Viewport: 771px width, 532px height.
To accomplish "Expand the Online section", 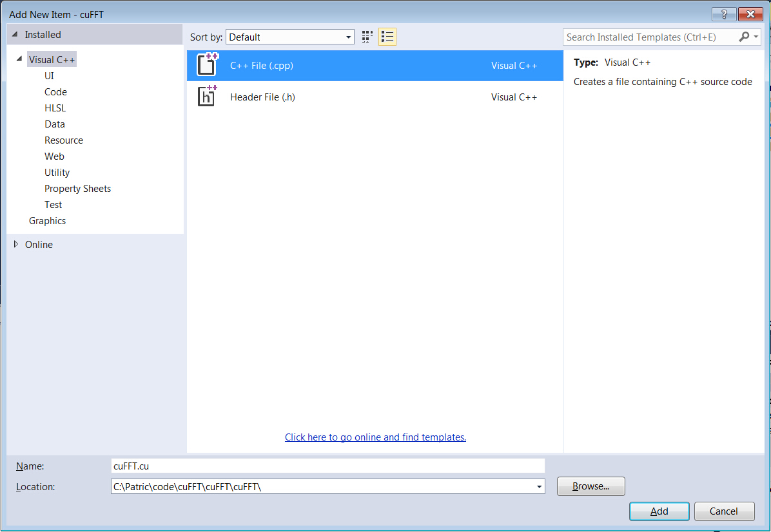I will tap(16, 244).
